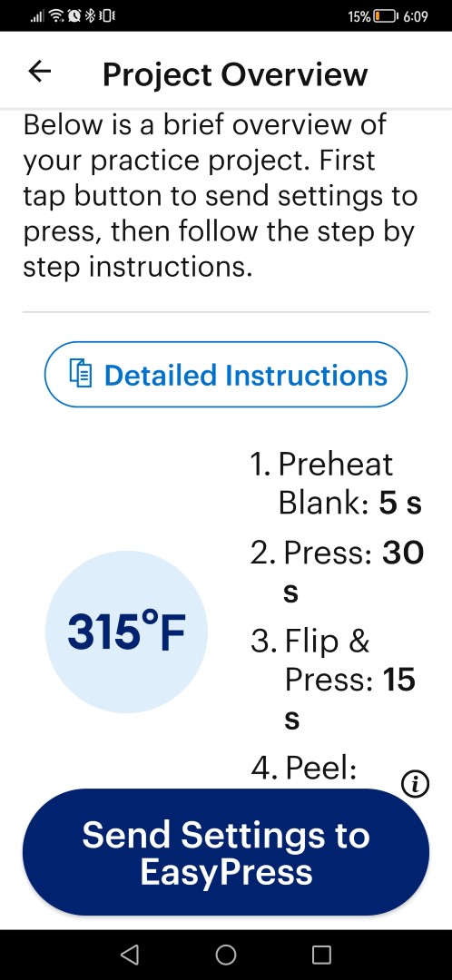Open recent apps with square icon

(x=321, y=955)
